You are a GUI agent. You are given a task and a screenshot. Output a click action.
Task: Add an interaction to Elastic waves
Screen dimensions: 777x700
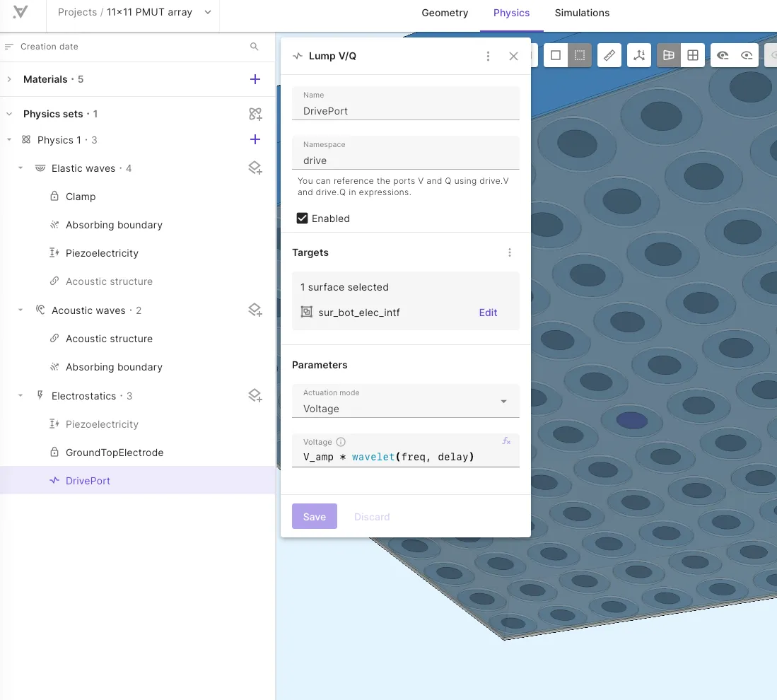[255, 168]
